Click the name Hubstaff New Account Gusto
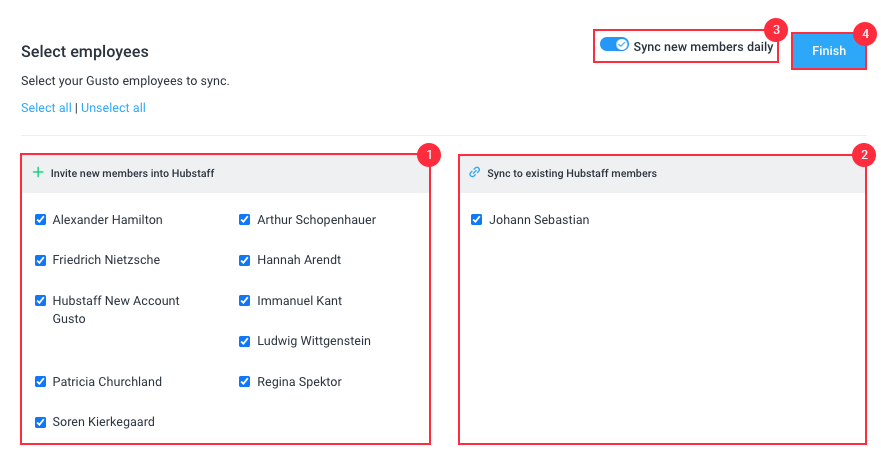This screenshot has height=461, width=881. point(116,310)
